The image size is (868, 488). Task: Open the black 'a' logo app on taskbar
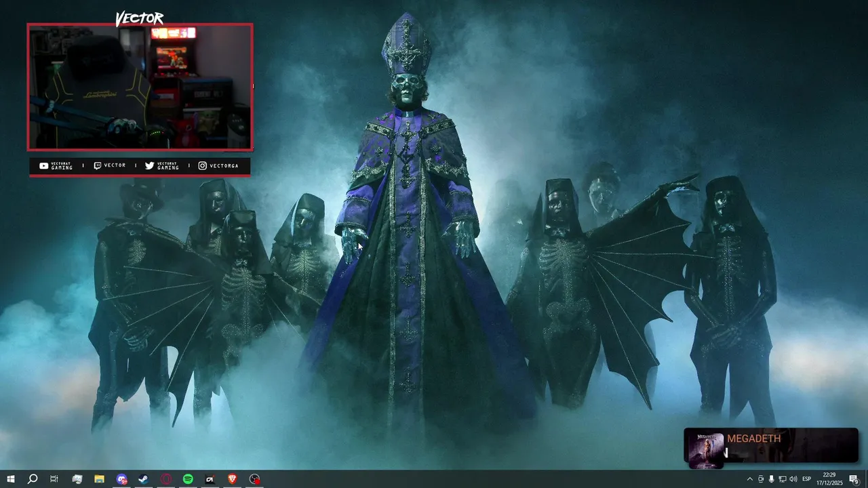pyautogui.click(x=210, y=479)
